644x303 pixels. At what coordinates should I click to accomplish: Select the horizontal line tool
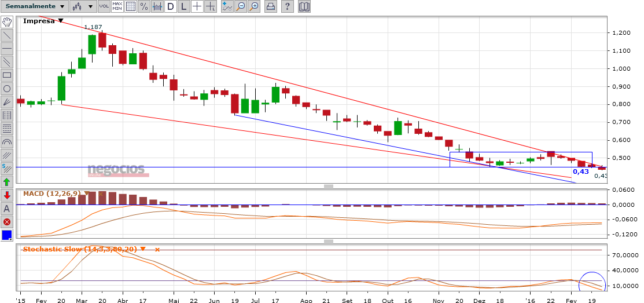(7, 49)
